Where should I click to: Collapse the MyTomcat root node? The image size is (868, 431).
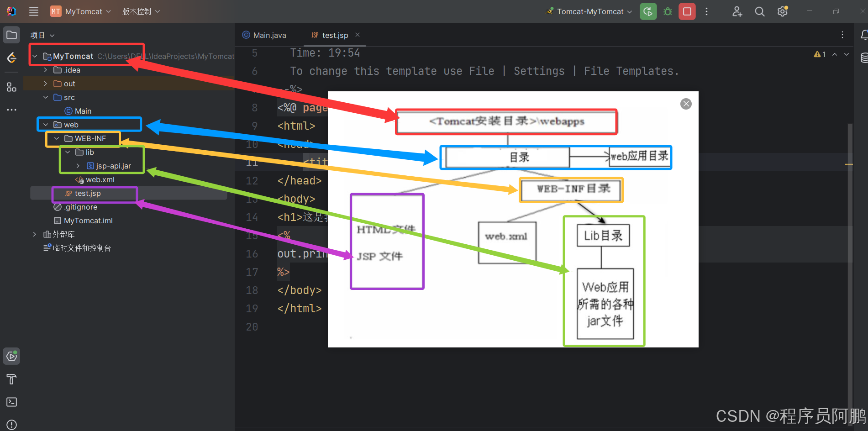coord(35,56)
